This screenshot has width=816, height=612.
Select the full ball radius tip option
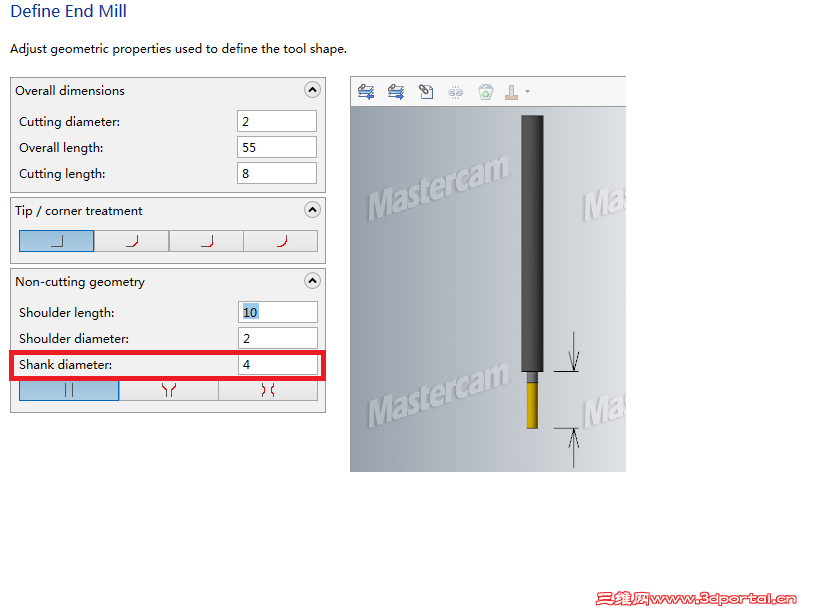coord(280,241)
